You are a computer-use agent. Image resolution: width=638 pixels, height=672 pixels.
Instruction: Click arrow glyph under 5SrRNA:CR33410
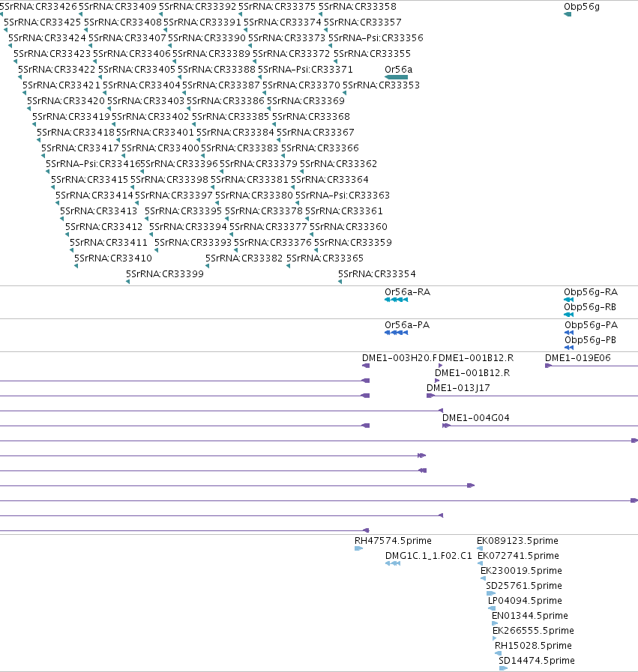point(76,266)
